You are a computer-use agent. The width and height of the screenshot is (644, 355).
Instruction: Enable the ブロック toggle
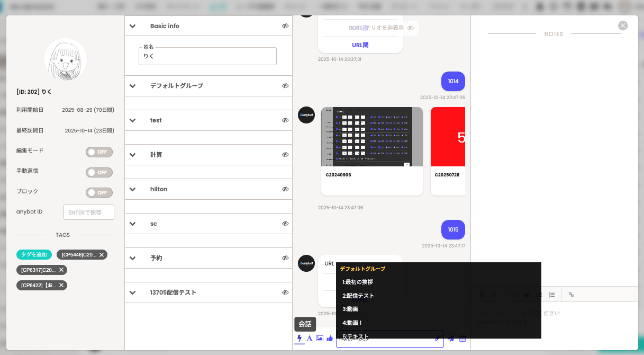[x=99, y=192]
